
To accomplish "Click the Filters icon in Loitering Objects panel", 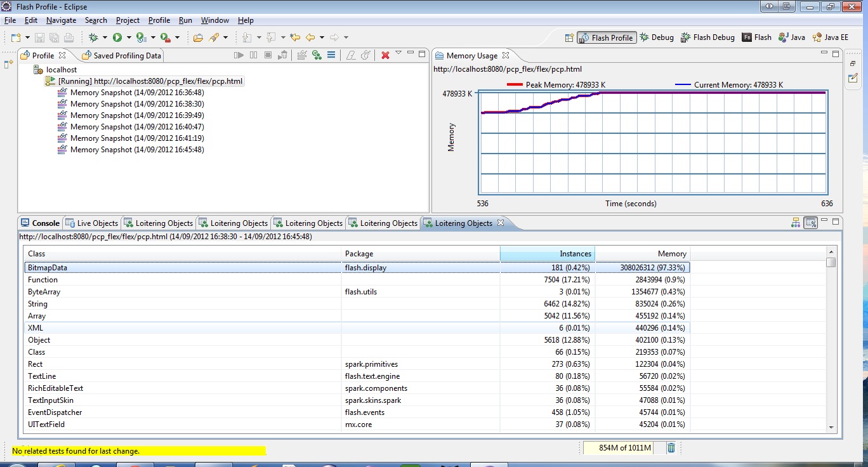I will (x=796, y=223).
